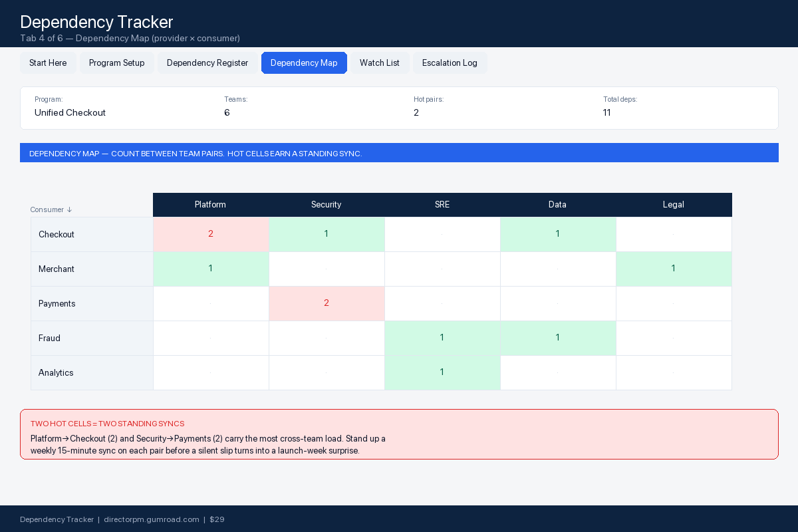Click the SRE column header
Viewport: 798px width, 532px height.
tap(442, 205)
